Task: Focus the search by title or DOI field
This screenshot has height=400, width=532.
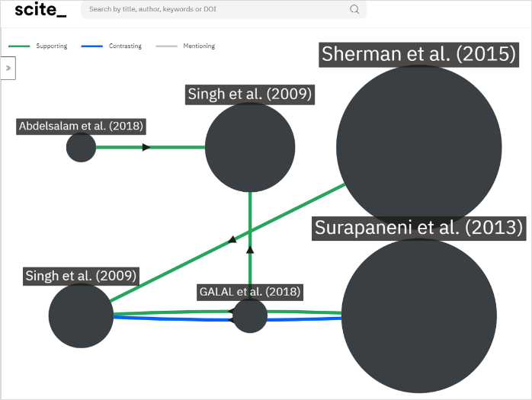Action: click(x=223, y=9)
